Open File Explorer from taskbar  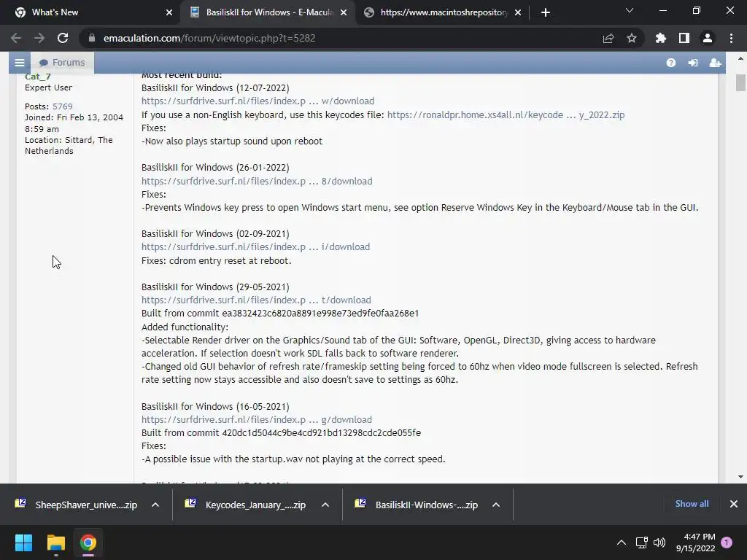(x=55, y=542)
